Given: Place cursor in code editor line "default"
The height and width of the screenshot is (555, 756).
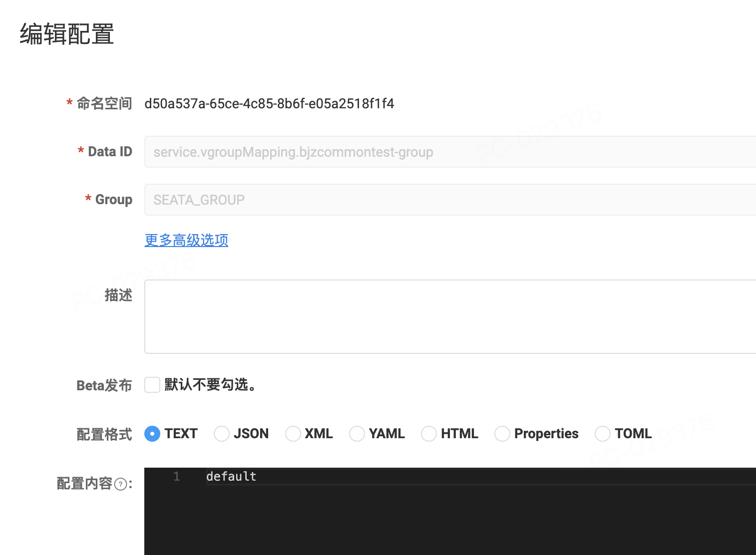Looking at the screenshot, I should (x=231, y=477).
